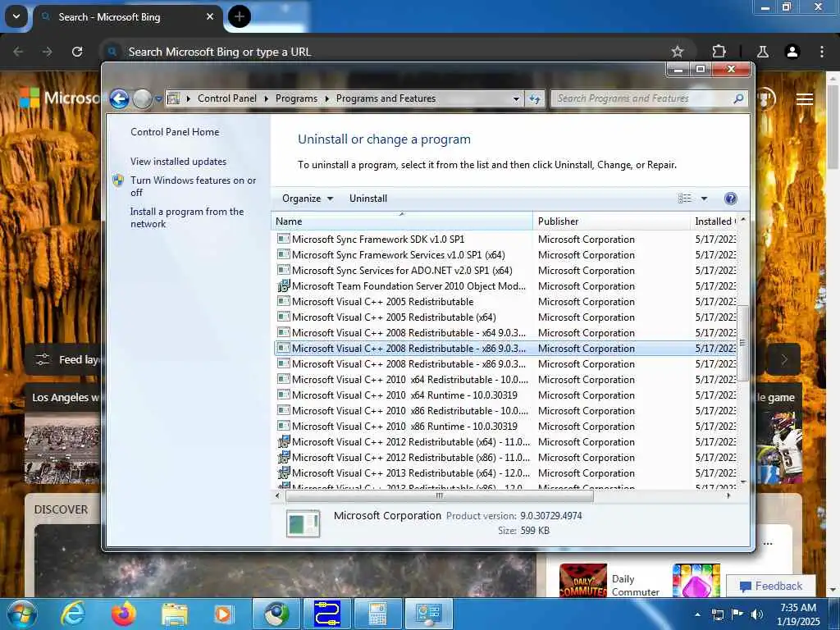840x630 pixels.
Task: Click icon of Visual C++ 2012 Redistributable (x86) row
Action: click(283, 458)
